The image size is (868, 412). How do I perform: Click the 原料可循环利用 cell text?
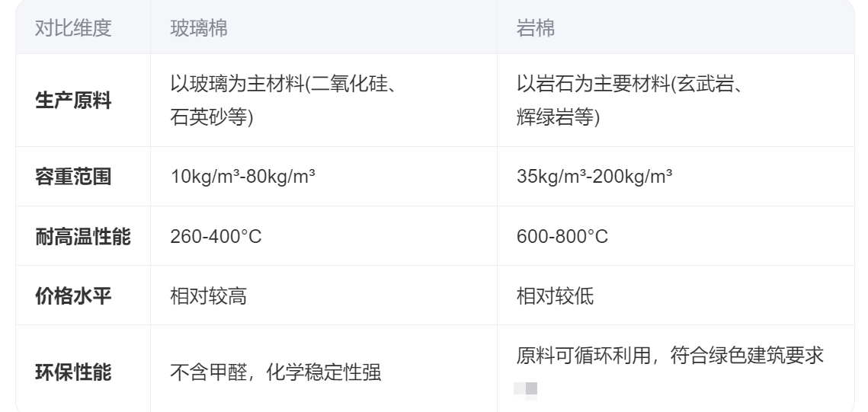tap(671, 356)
